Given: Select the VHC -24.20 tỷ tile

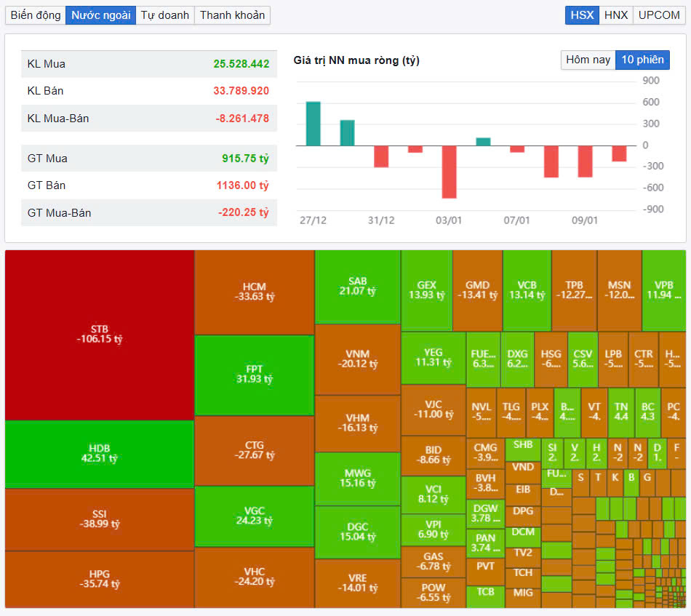Looking at the screenshot, I should (255, 577).
